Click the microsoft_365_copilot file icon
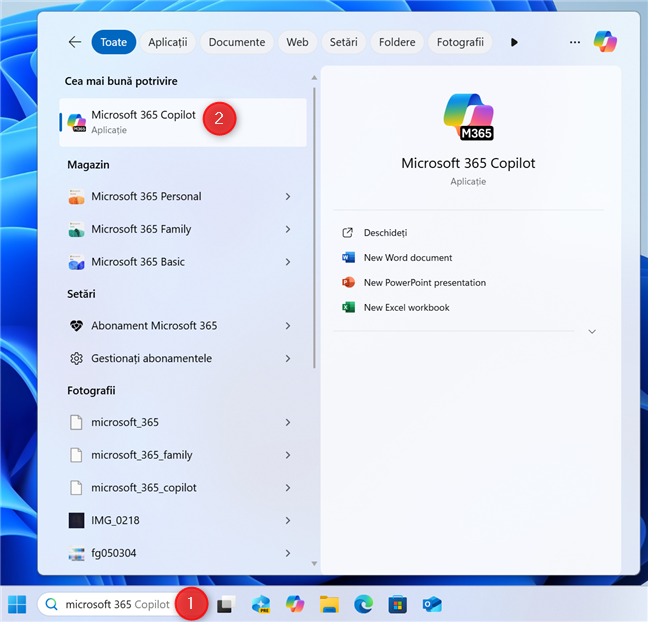Screen dimensions: 648x622 pyautogui.click(x=76, y=488)
